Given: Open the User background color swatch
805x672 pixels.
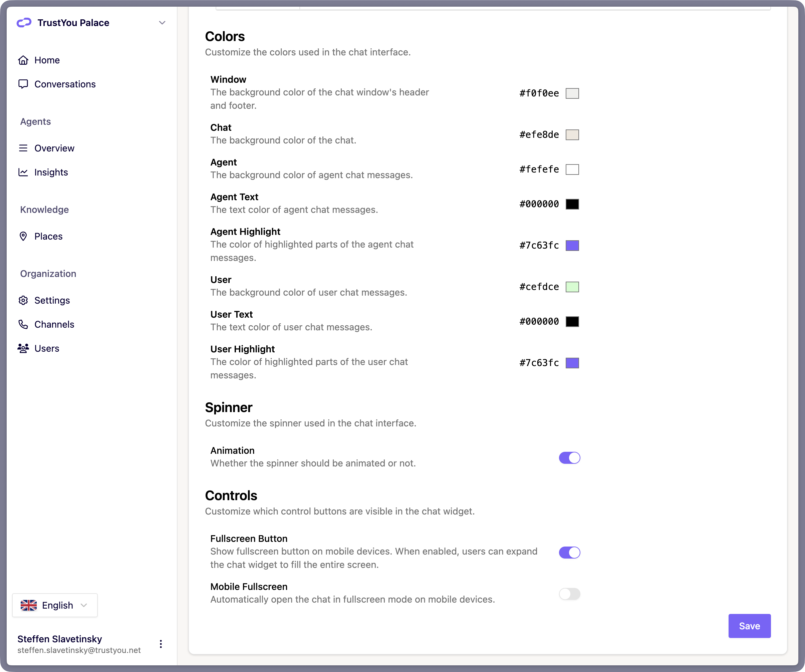Looking at the screenshot, I should [x=572, y=287].
